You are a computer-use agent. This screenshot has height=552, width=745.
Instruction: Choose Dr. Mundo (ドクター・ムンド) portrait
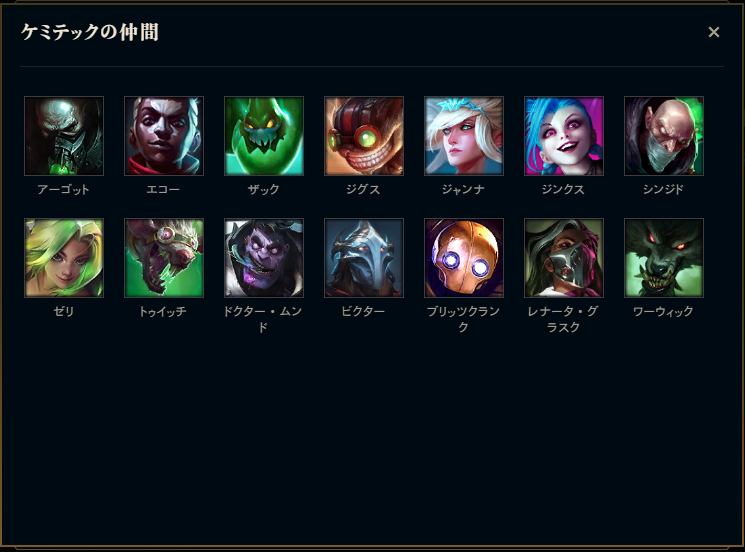(264, 258)
